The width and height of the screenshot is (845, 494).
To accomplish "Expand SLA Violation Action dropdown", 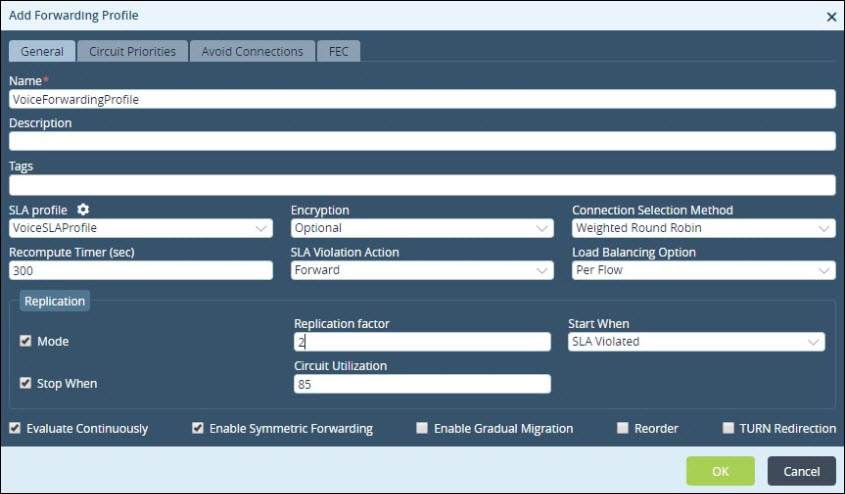I will click(x=422, y=270).
